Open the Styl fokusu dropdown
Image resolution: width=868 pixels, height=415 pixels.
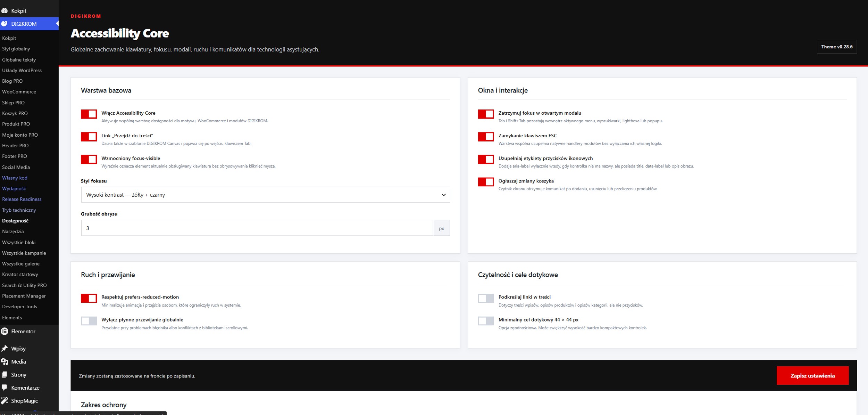266,195
